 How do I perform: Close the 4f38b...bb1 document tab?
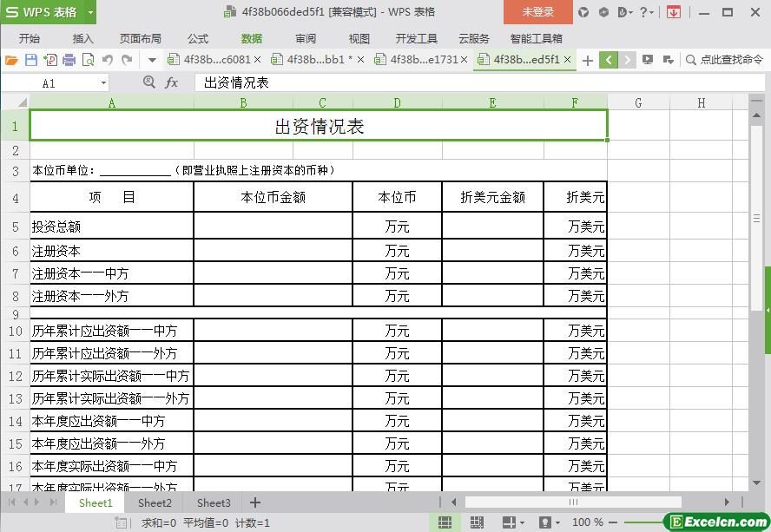360,60
